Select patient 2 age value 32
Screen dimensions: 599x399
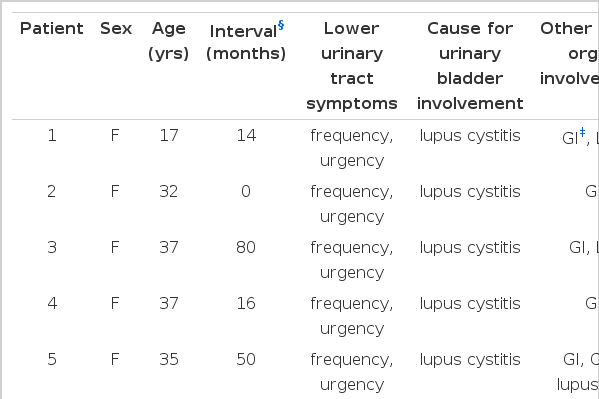(168, 191)
